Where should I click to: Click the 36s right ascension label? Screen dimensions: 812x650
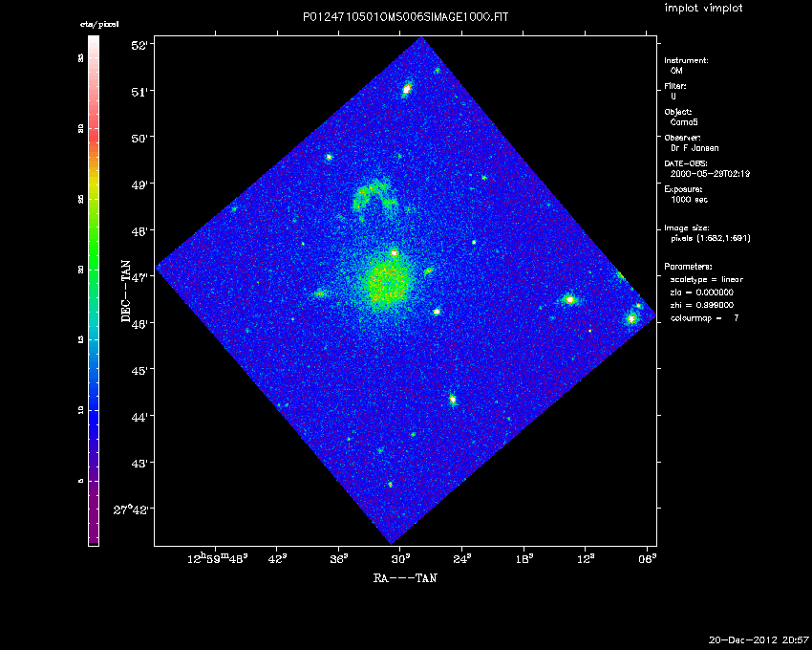pos(340,559)
